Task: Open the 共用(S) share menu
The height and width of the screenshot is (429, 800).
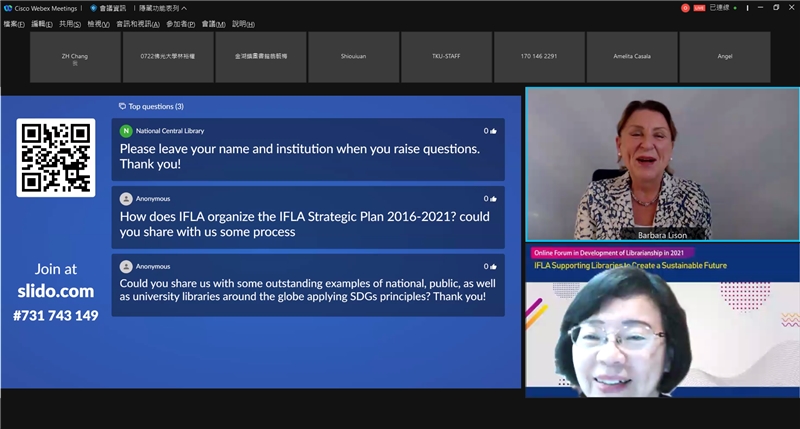Action: [70, 24]
